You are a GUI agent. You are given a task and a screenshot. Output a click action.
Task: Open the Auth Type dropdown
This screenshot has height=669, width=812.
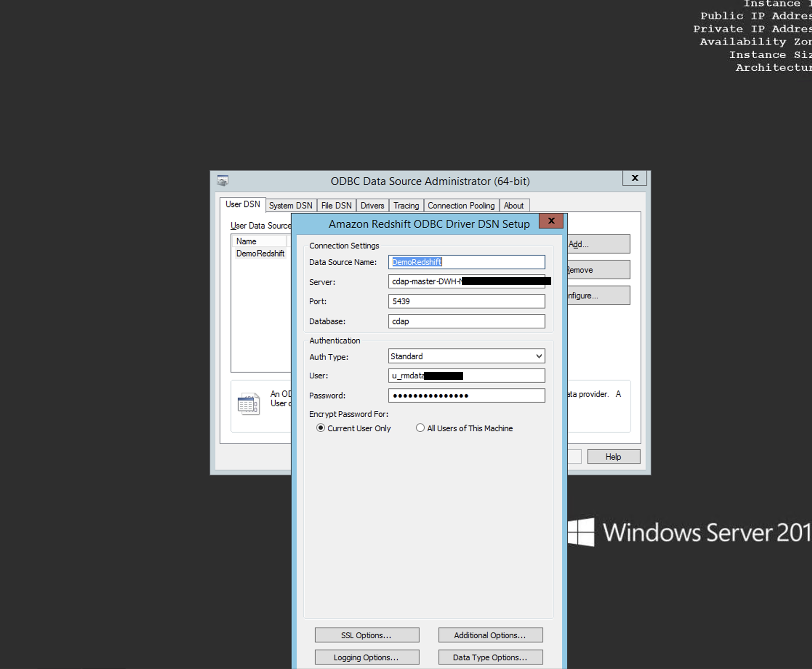[467, 356]
